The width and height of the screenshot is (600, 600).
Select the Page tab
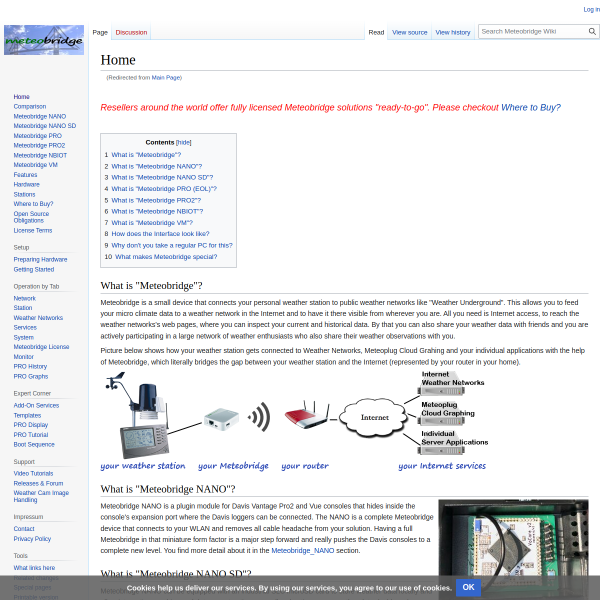pyautogui.click(x=100, y=33)
